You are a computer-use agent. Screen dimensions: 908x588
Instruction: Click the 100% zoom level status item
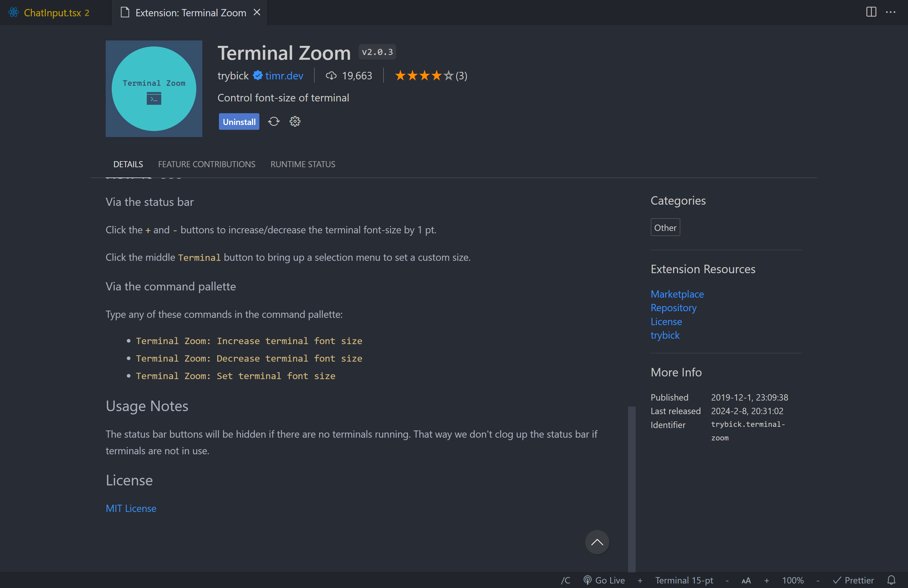pos(793,580)
